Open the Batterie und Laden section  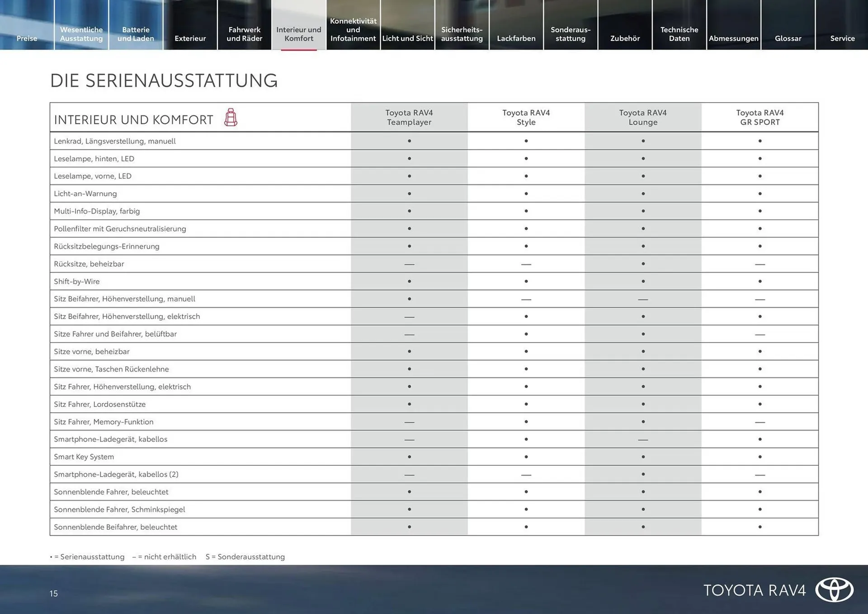point(136,34)
